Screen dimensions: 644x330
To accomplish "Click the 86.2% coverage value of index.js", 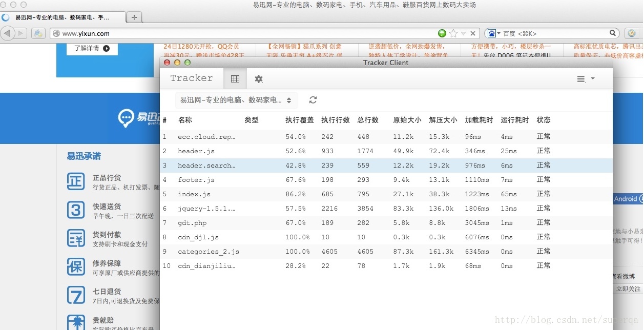I will pos(296,194).
